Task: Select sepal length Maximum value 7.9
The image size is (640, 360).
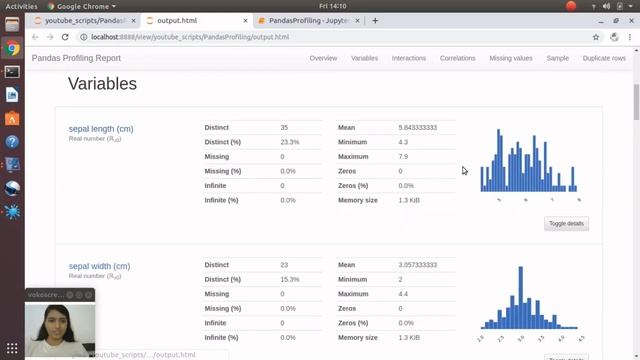Action: coord(403,157)
